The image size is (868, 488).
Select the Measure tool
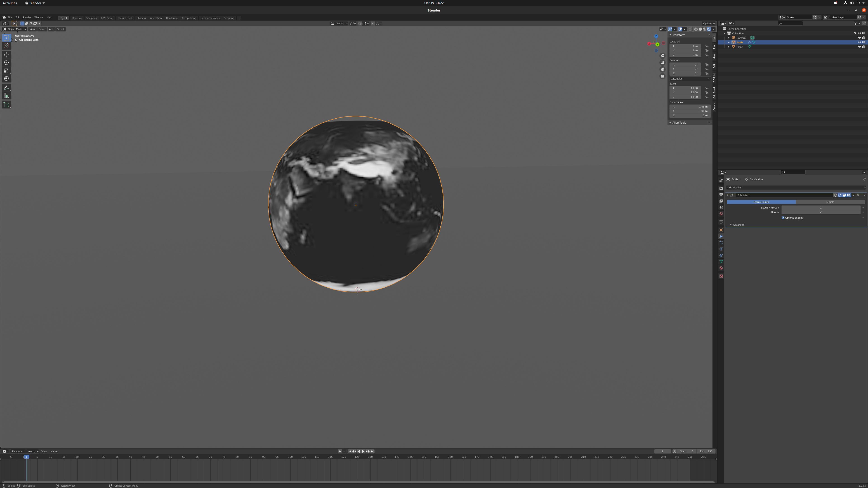(x=6, y=96)
